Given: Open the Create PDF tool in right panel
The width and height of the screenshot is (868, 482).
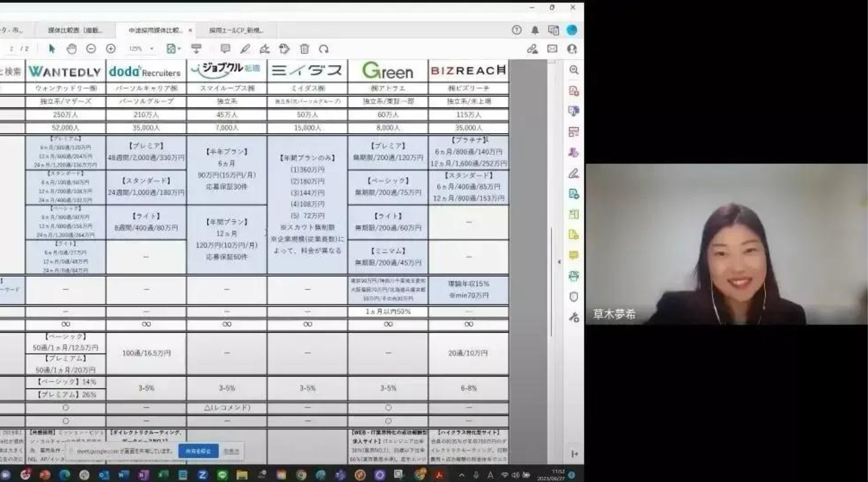Looking at the screenshot, I should 574,91.
